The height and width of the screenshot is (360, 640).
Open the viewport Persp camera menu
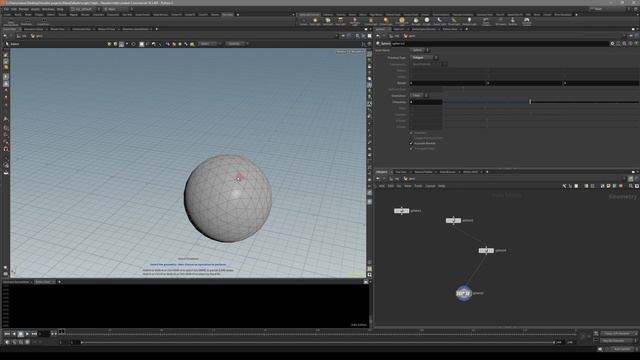tap(341, 52)
